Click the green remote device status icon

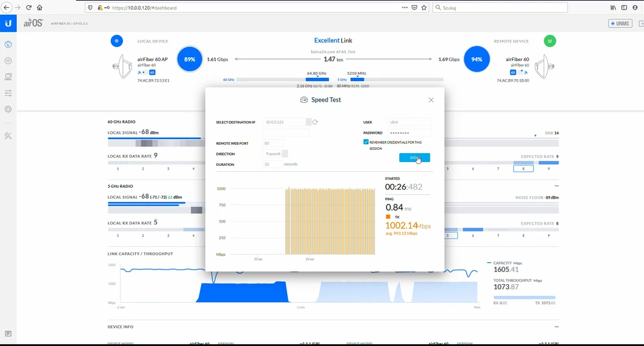click(x=550, y=41)
